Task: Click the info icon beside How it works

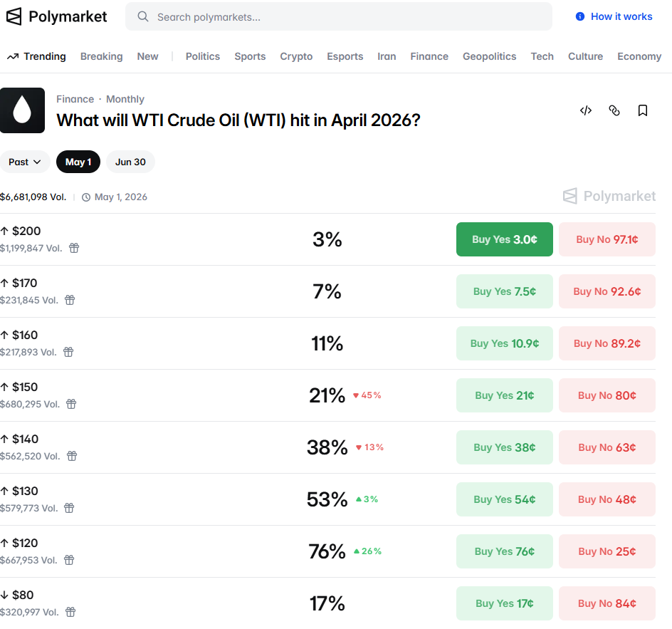Action: click(580, 16)
